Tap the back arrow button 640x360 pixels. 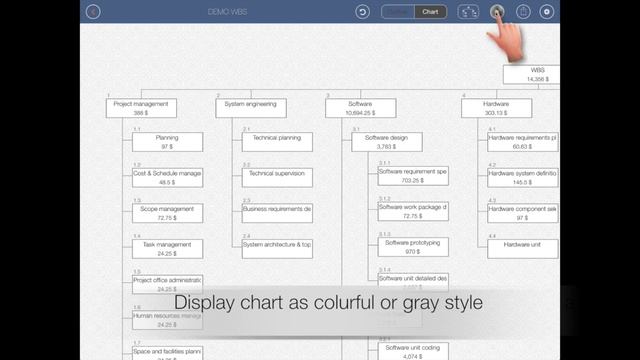coord(93,12)
